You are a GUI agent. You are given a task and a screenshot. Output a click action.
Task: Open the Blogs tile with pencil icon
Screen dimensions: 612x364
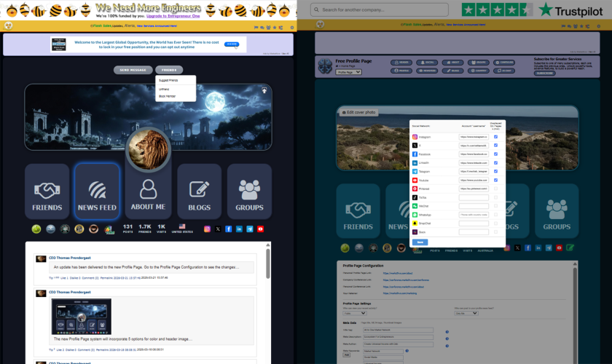pyautogui.click(x=199, y=192)
